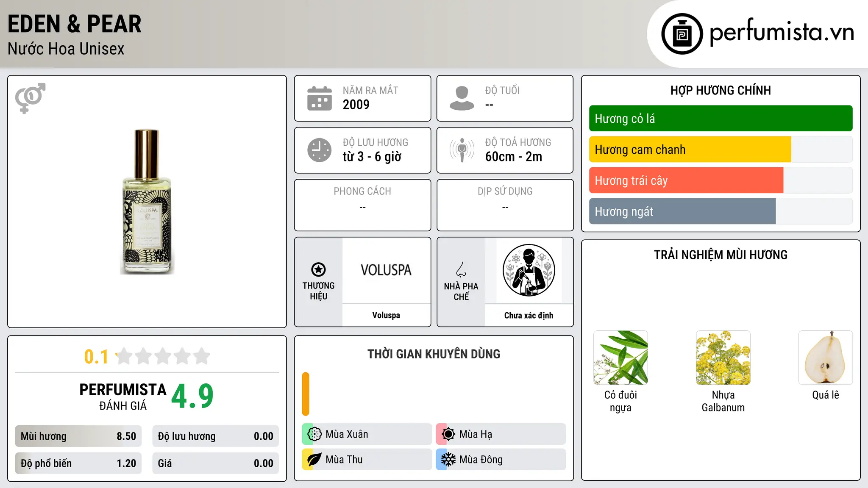Screen dimensions: 868x488
Task: Click the person icon beside Độ tuổi
Action: [462, 98]
